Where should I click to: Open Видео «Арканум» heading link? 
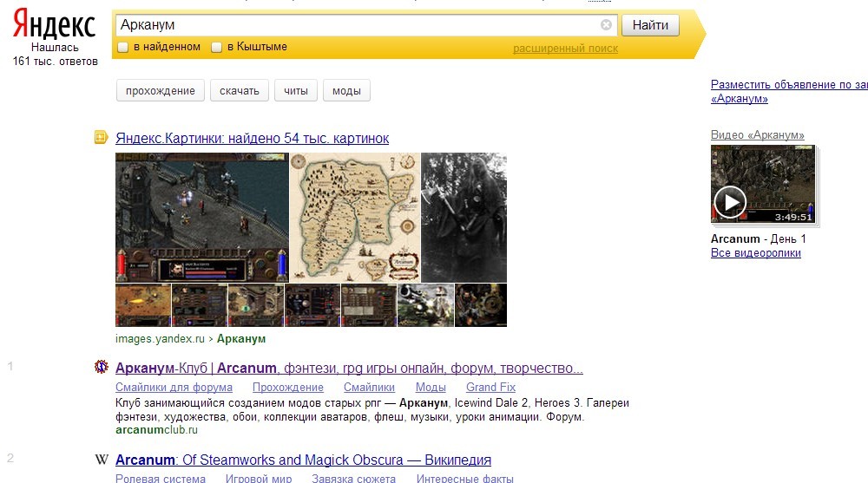click(757, 135)
